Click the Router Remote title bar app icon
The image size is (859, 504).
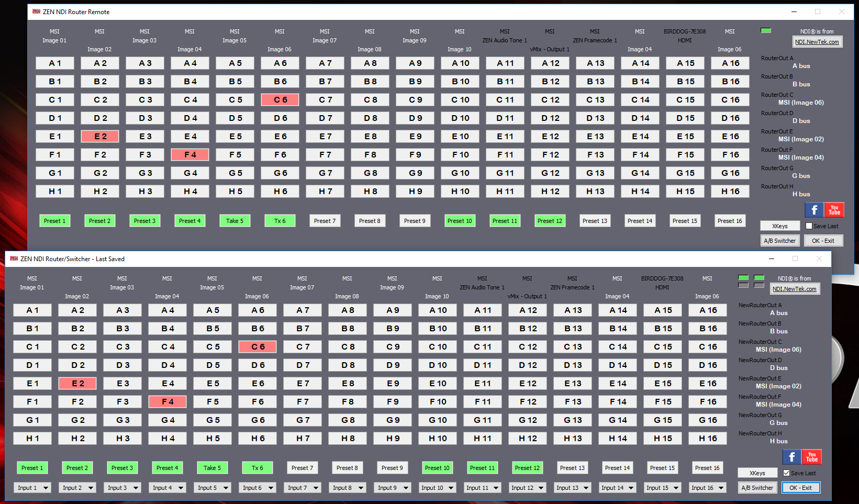[x=36, y=12]
